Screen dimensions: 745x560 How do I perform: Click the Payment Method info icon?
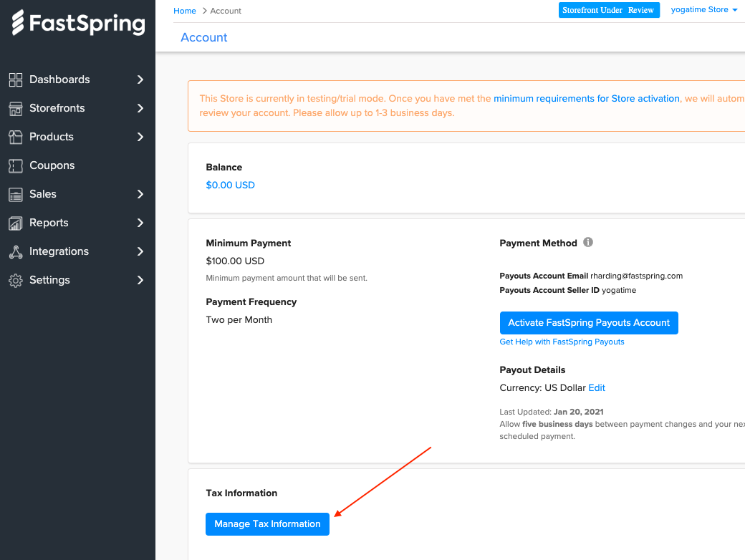point(588,243)
